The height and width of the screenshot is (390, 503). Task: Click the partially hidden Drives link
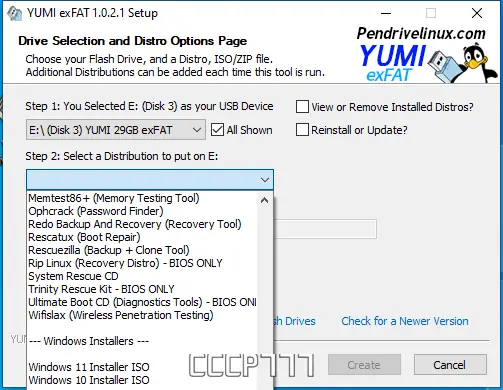pyautogui.click(x=294, y=321)
